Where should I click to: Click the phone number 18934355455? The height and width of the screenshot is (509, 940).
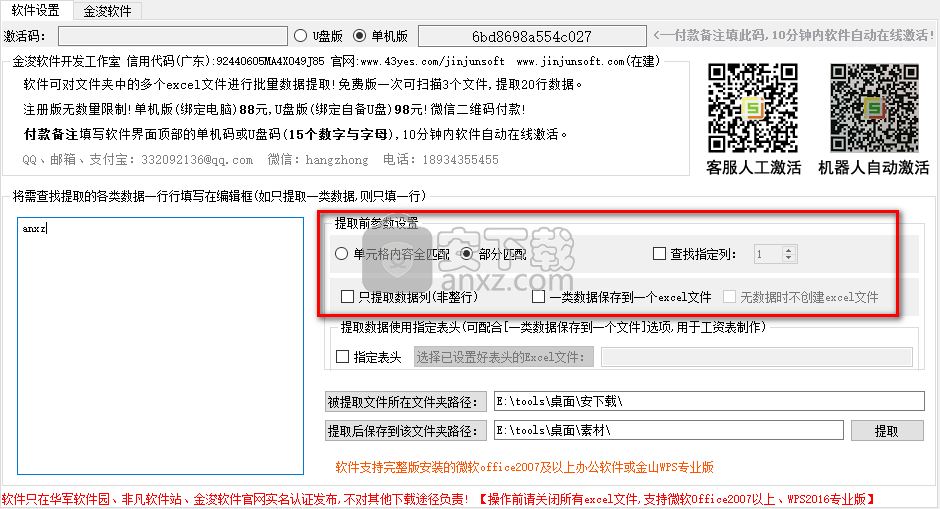pyautogui.click(x=460, y=160)
